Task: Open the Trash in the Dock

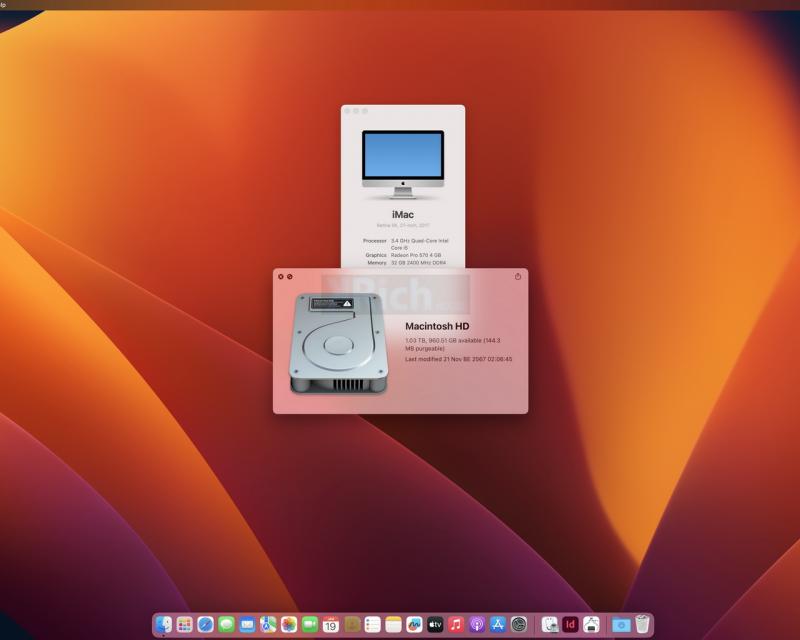Action: click(642, 624)
